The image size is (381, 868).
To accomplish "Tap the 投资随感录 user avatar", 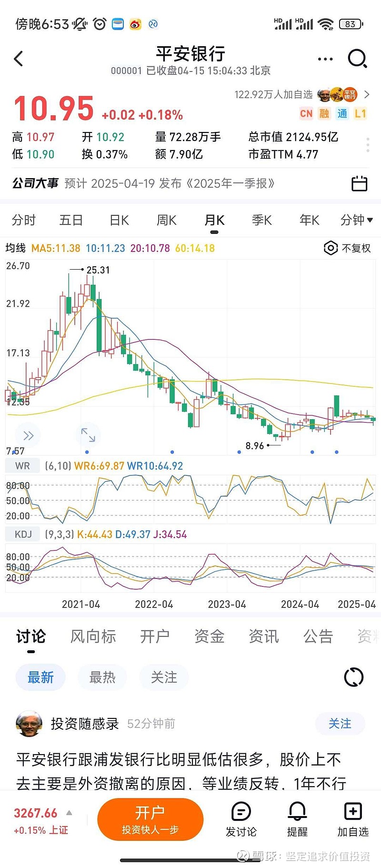I will pos(29,724).
